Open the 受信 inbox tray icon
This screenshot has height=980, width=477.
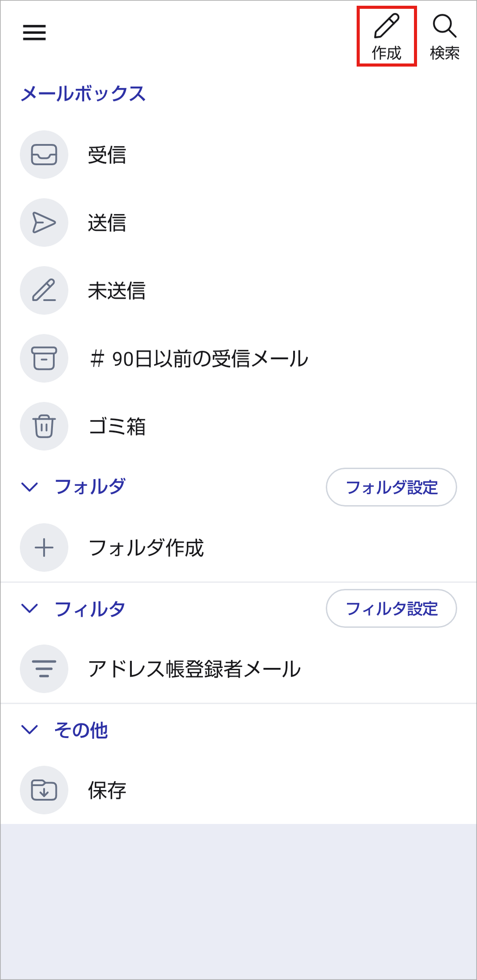pos(44,155)
